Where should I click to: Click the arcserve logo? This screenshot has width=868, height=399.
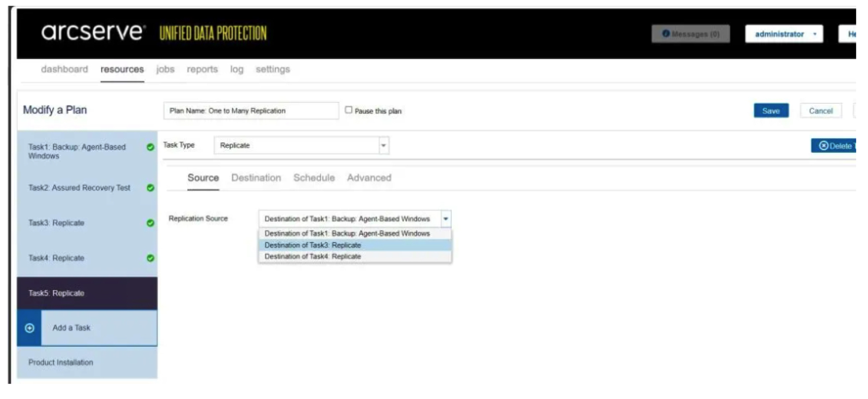tap(92, 32)
